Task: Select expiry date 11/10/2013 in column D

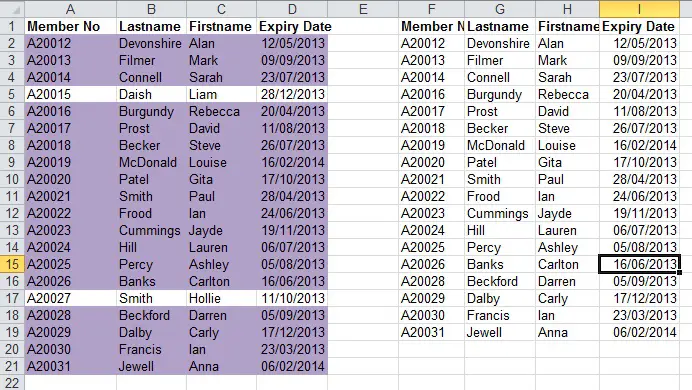Action: click(x=292, y=298)
